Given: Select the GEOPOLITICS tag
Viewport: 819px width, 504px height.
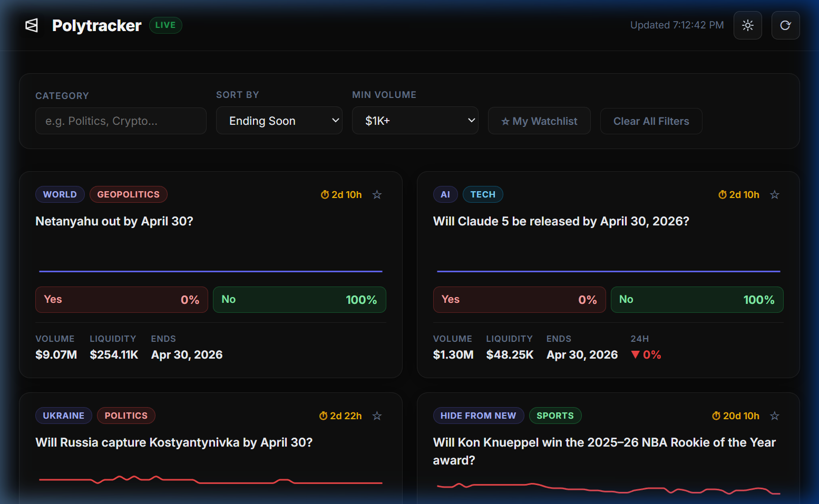Looking at the screenshot, I should click(x=128, y=194).
